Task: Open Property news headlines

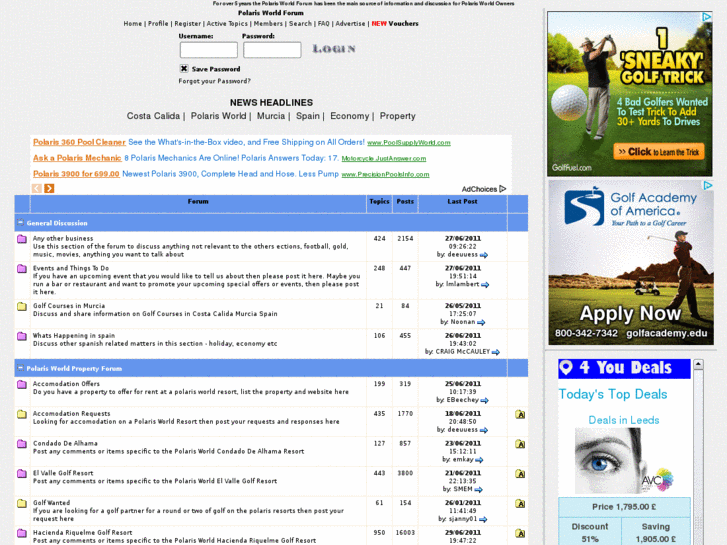Action: (x=398, y=116)
